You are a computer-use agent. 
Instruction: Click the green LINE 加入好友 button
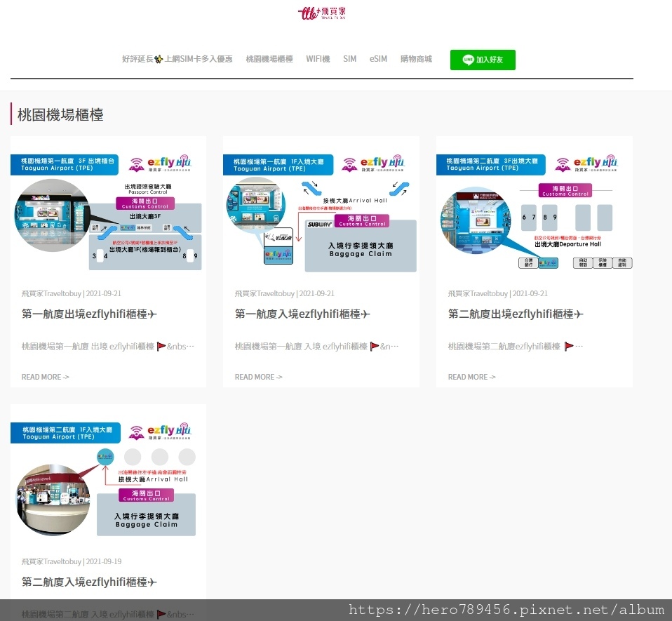tap(483, 60)
